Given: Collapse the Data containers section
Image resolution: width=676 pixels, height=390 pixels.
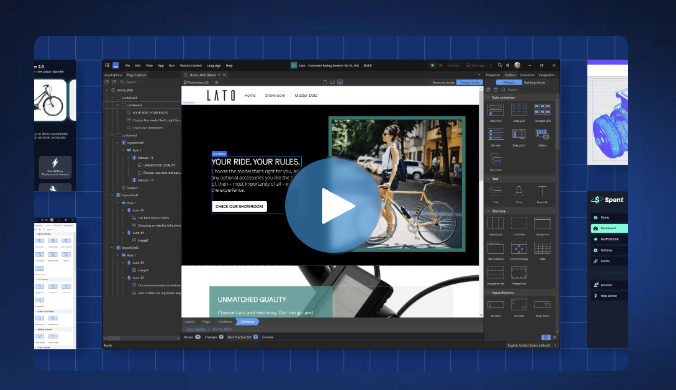Looking at the screenshot, I should click(x=489, y=98).
